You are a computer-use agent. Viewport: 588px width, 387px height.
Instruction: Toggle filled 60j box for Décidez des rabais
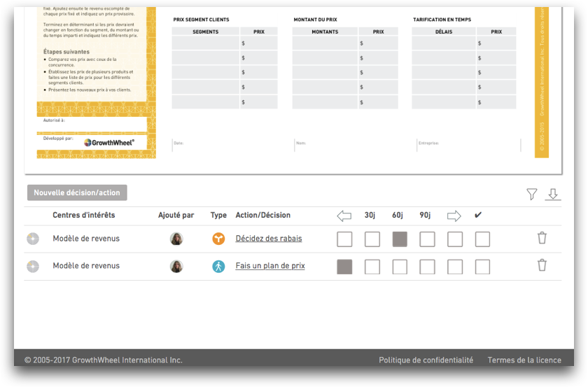[x=400, y=239]
